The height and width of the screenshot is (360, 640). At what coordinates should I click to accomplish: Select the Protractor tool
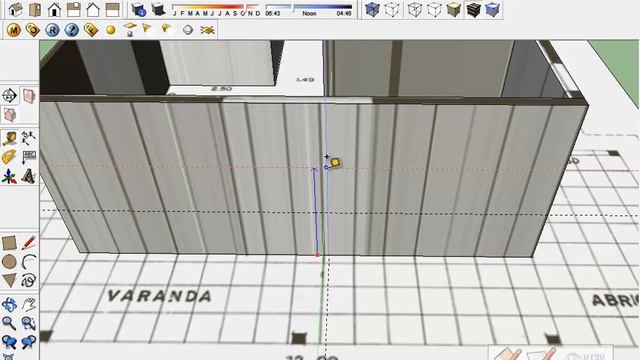9,157
